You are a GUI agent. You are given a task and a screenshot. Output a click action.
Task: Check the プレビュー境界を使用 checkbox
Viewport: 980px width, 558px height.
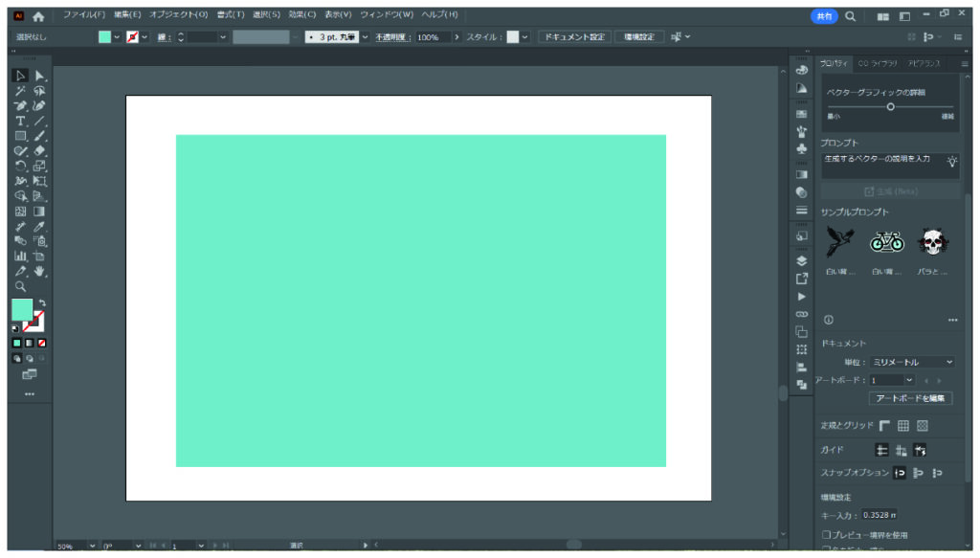[826, 535]
